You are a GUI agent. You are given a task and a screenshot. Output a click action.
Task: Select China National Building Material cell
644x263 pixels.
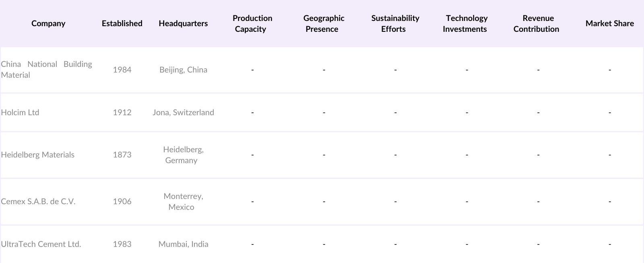tap(46, 69)
